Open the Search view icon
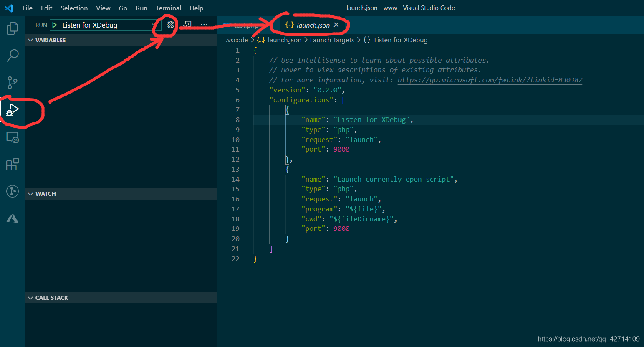The height and width of the screenshot is (347, 644). 13,55
